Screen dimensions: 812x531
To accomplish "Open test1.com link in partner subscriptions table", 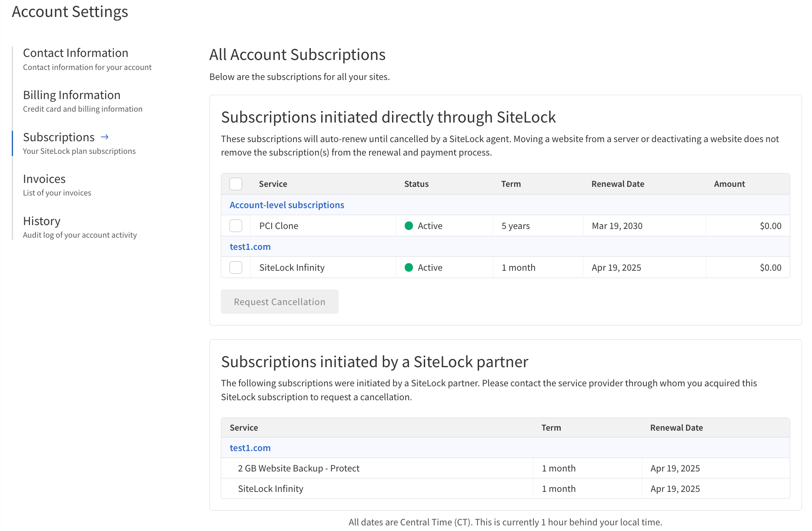I will click(x=250, y=448).
